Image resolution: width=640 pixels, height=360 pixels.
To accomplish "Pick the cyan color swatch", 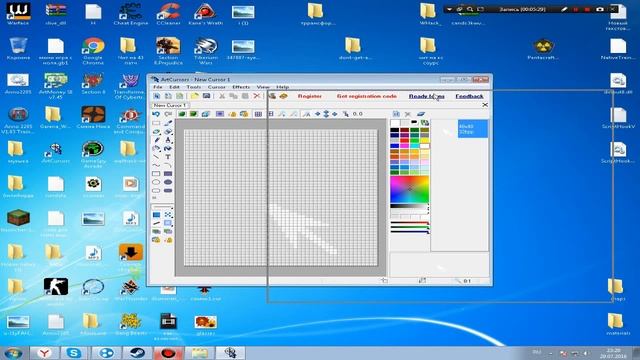I will [x=415, y=146].
